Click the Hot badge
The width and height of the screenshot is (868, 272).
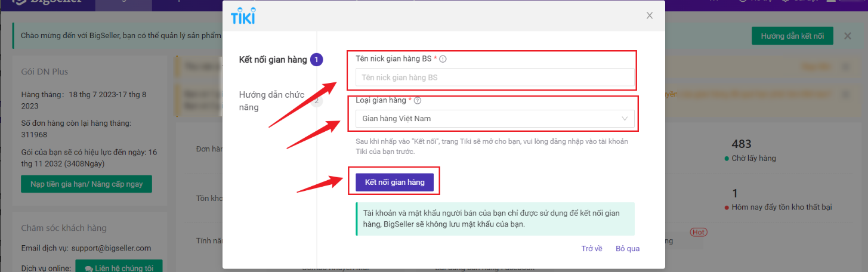[x=698, y=231]
